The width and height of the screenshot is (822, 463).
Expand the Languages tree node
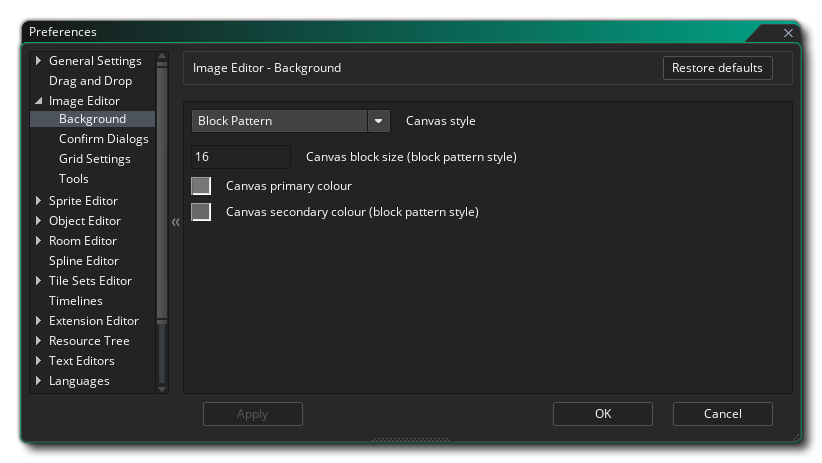tap(39, 381)
